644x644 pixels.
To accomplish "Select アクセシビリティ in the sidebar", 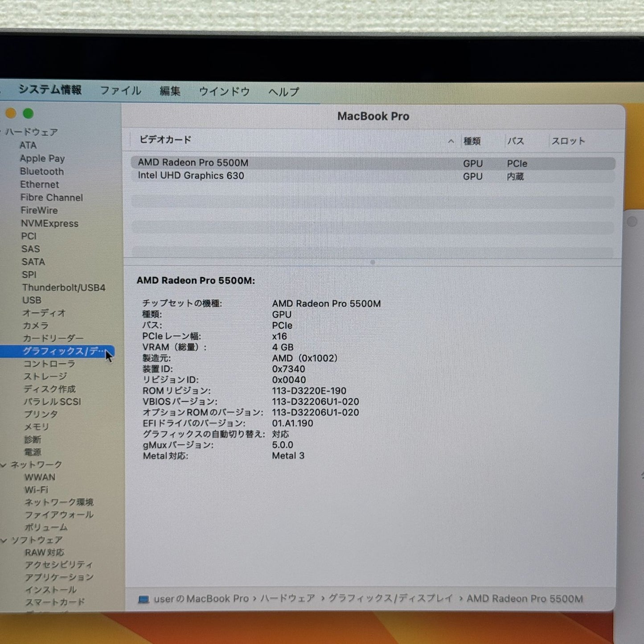I will pyautogui.click(x=59, y=565).
